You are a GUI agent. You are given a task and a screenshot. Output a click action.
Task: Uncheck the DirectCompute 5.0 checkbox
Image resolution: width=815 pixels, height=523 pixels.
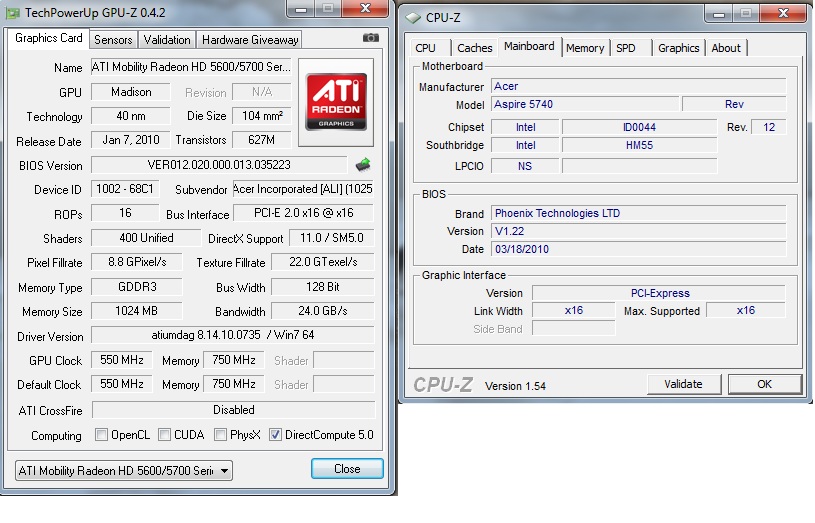275,434
